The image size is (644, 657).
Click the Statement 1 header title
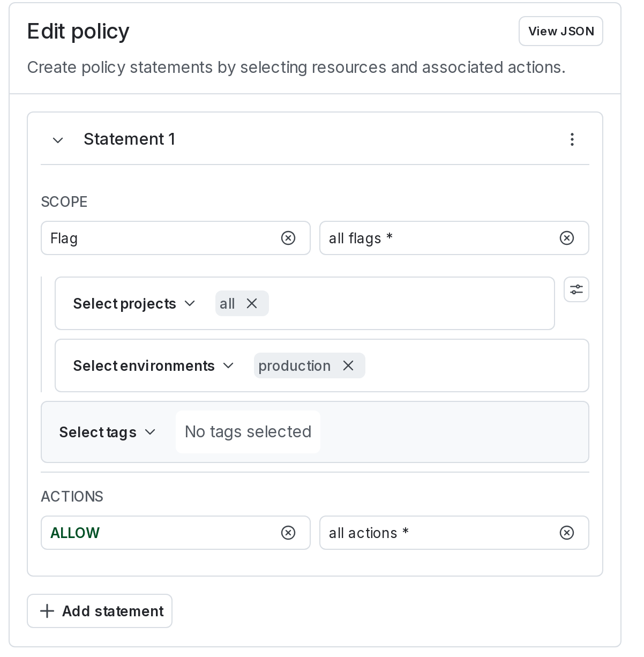point(129,139)
